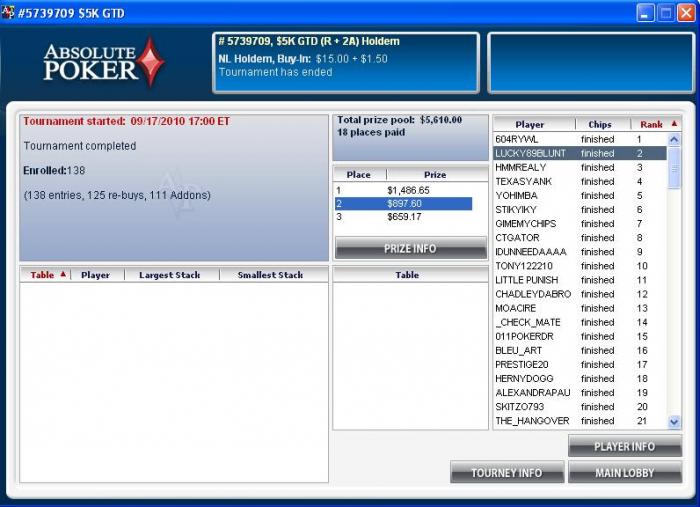
Task: Click the Buy-In $15.00 + $1.50 text
Action: [303, 59]
